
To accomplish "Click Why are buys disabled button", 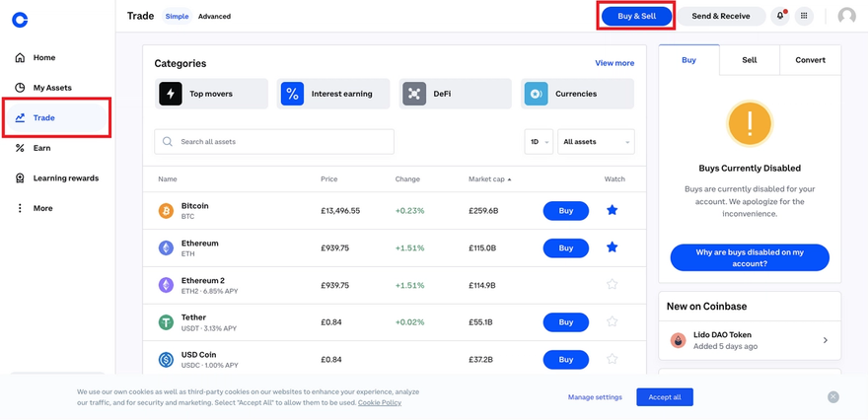I will click(750, 258).
